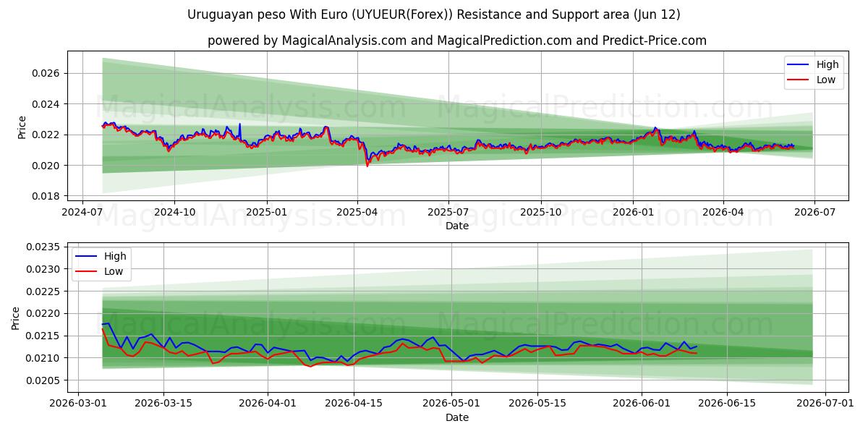Click the '0.0230' price tick label
Viewport: 868px width, 434px height.
(43, 269)
